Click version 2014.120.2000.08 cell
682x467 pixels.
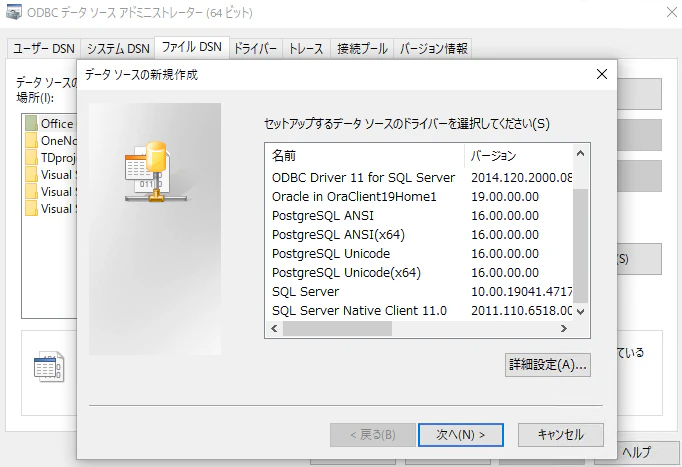click(x=522, y=177)
